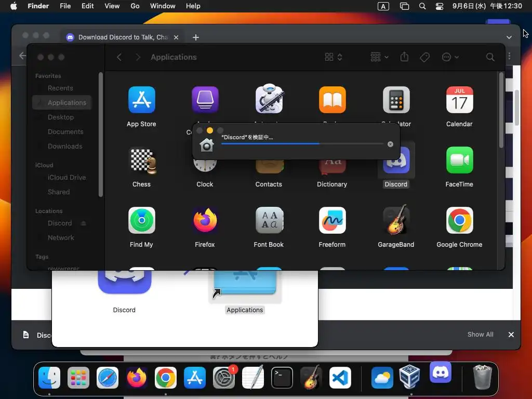Click the Finder file list scrollbar

point(501,110)
